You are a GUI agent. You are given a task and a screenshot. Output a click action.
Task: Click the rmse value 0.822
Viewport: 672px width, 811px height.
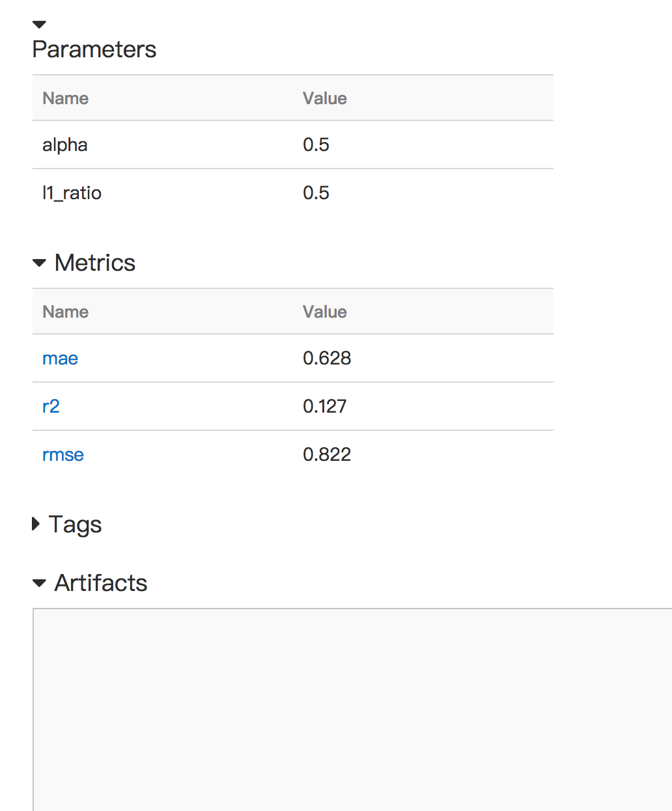(328, 454)
